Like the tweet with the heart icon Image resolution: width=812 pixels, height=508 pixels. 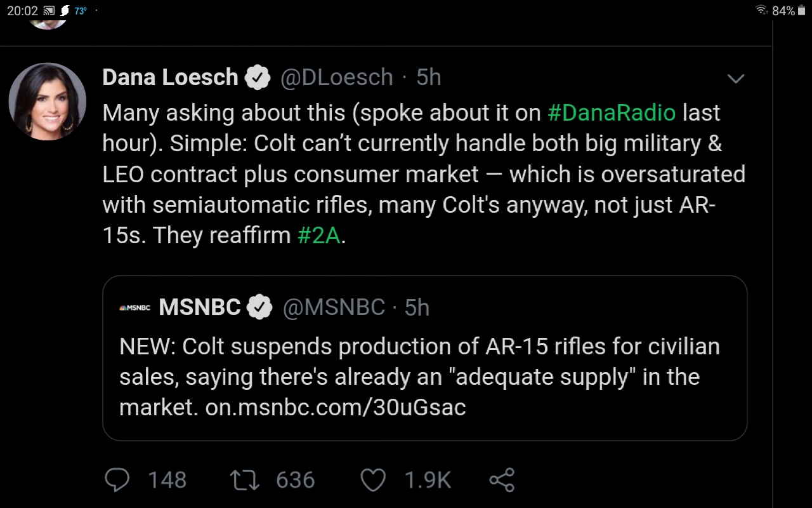tap(373, 480)
